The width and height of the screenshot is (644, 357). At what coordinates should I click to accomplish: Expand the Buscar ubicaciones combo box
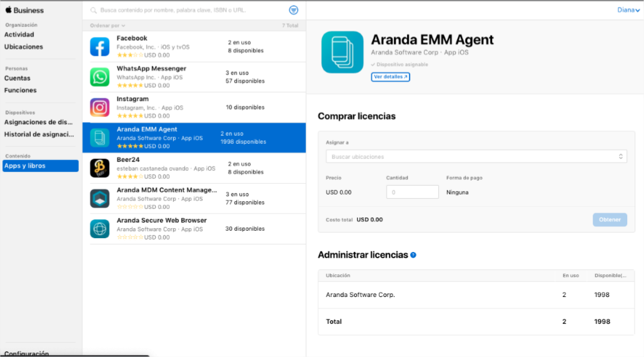click(x=476, y=156)
